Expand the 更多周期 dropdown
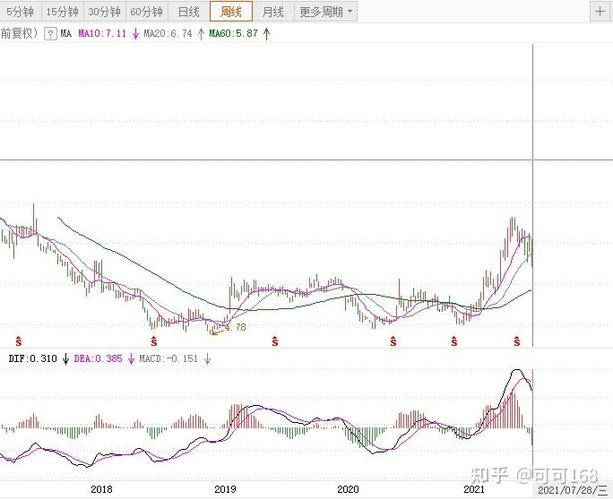The height and width of the screenshot is (500, 613). point(326,12)
